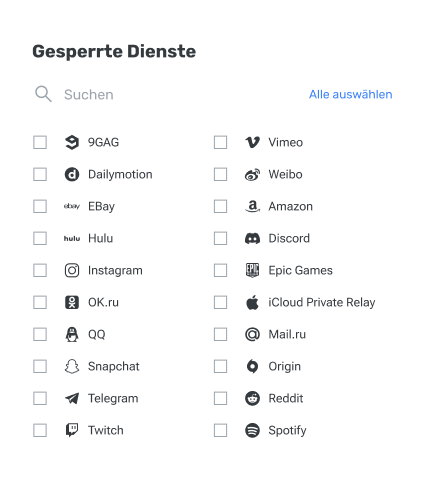The image size is (425, 483).
Task: Click the Telegram paper plane icon
Action: tap(72, 398)
